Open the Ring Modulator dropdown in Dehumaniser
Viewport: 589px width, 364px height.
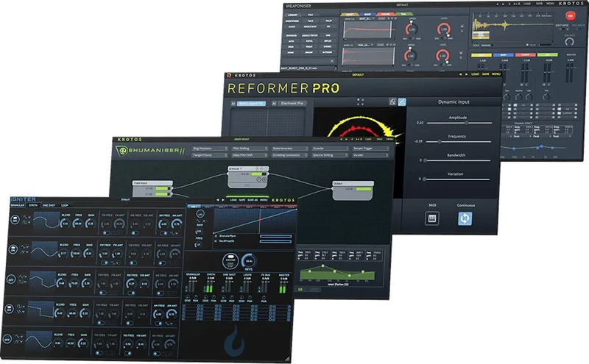tap(210, 149)
